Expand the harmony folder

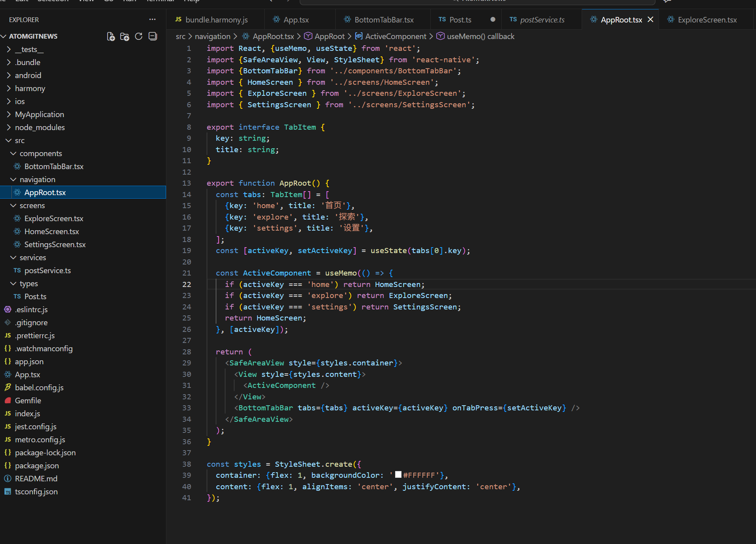click(x=9, y=88)
